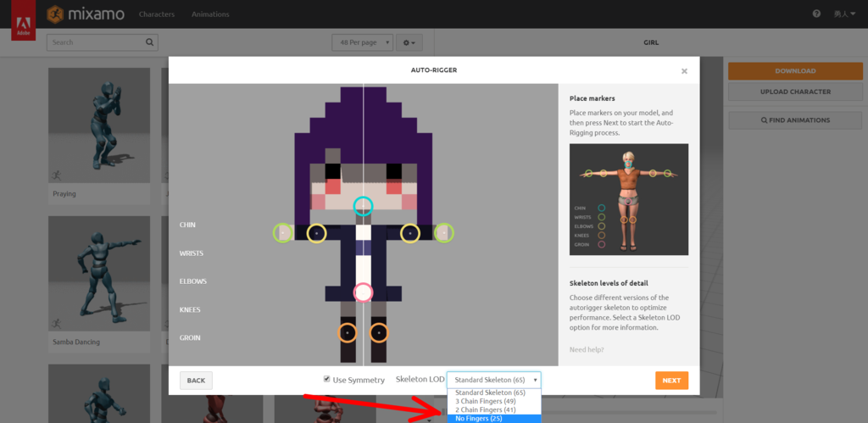Open the help question mark icon
Viewport: 868px width, 423px height.
[816, 14]
